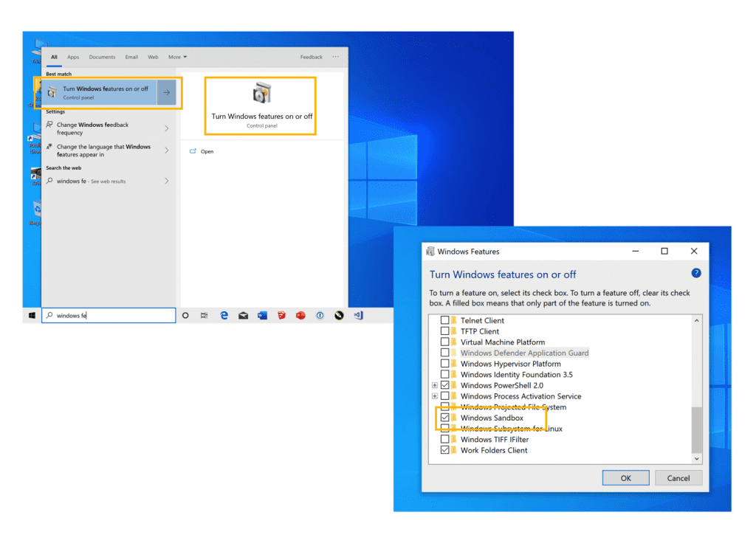The width and height of the screenshot is (756, 546).
Task: Open the three-dots options menu in search
Action: click(x=336, y=56)
